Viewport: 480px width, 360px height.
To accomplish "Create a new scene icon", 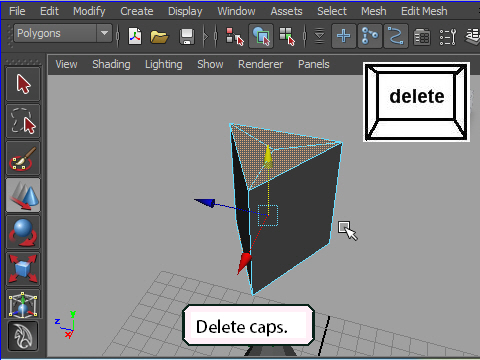I will click(135, 36).
